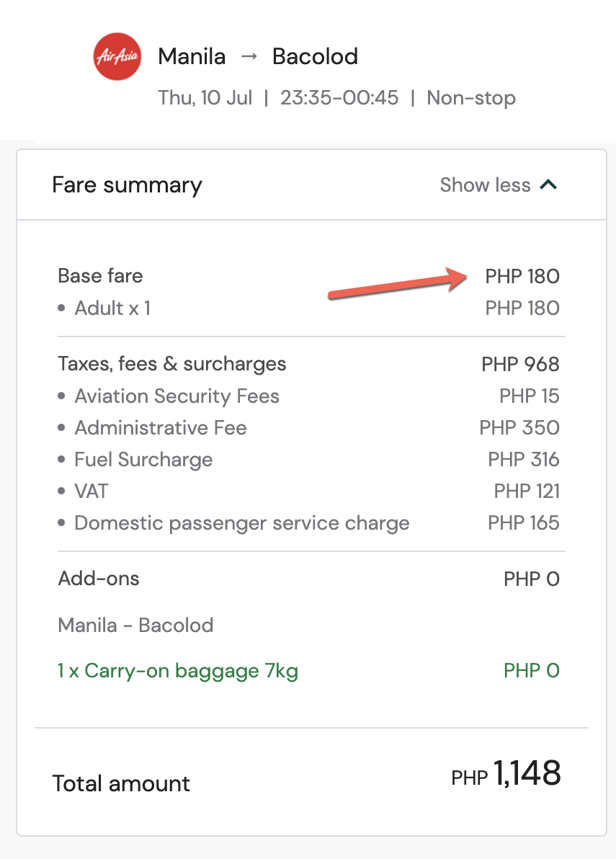Viewport: 616px width, 859px height.
Task: Click the Total amount label
Action: click(121, 783)
